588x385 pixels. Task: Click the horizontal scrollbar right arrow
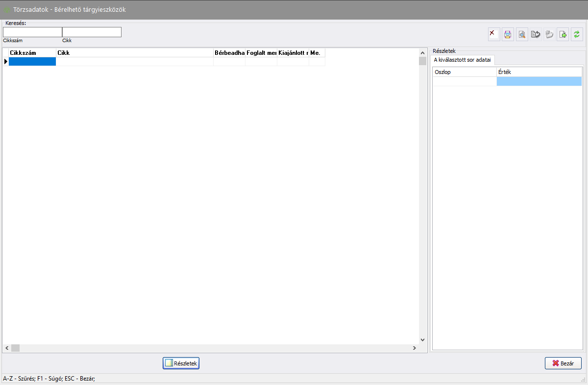point(414,348)
